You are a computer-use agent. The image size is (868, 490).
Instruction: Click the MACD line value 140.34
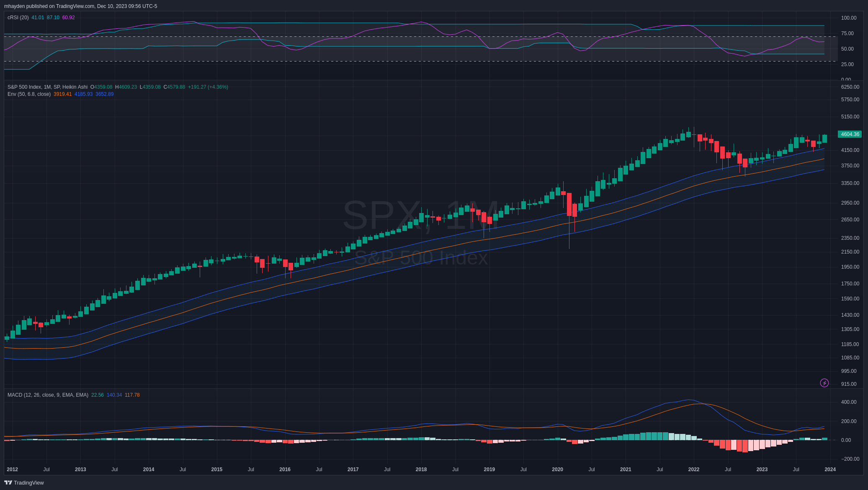pyautogui.click(x=114, y=395)
